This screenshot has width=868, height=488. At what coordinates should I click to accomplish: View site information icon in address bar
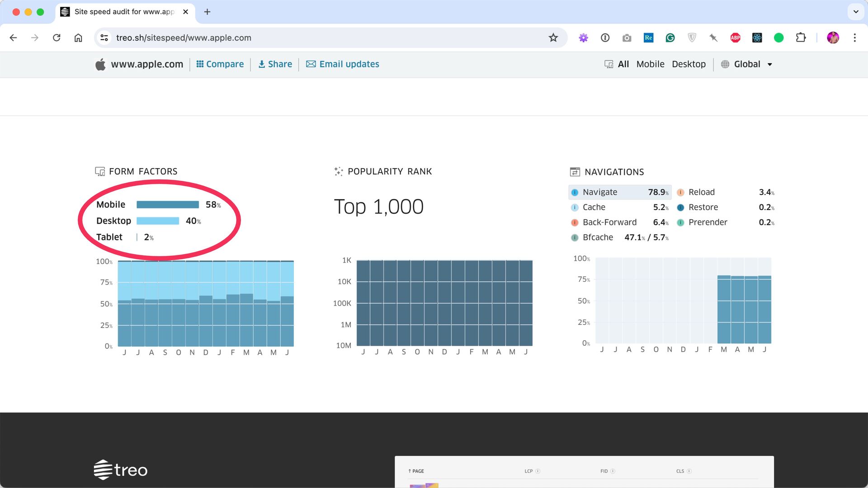[x=104, y=38]
